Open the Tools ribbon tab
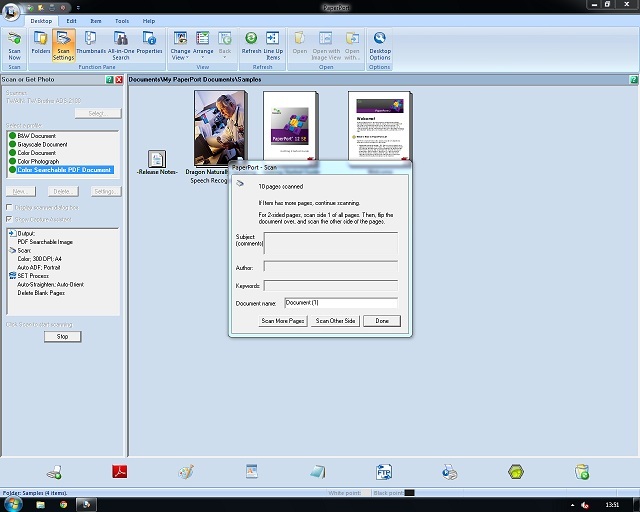Screen dimensions: 640x512 [122, 21]
